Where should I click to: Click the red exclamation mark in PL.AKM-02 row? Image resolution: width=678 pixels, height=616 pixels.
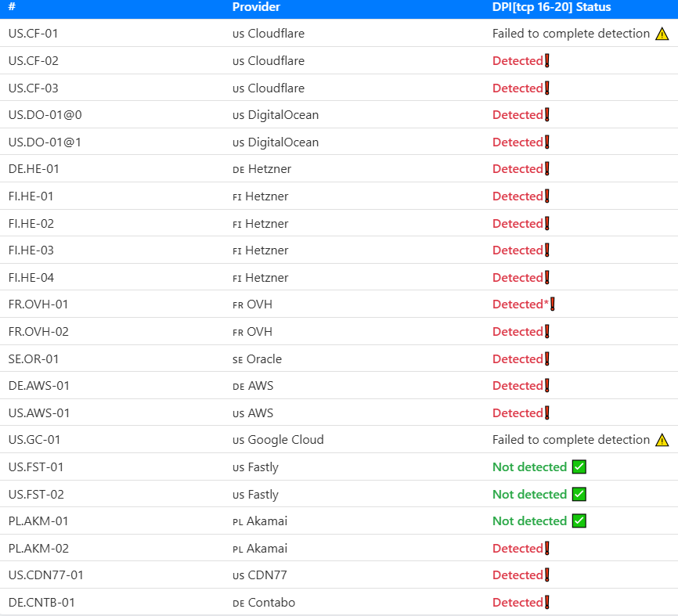click(x=547, y=548)
